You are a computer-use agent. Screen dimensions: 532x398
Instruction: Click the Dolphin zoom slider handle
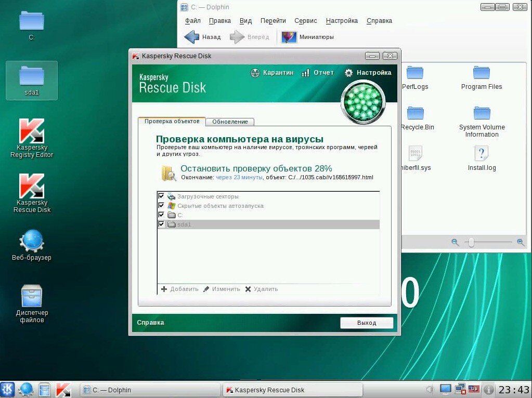coord(471,243)
